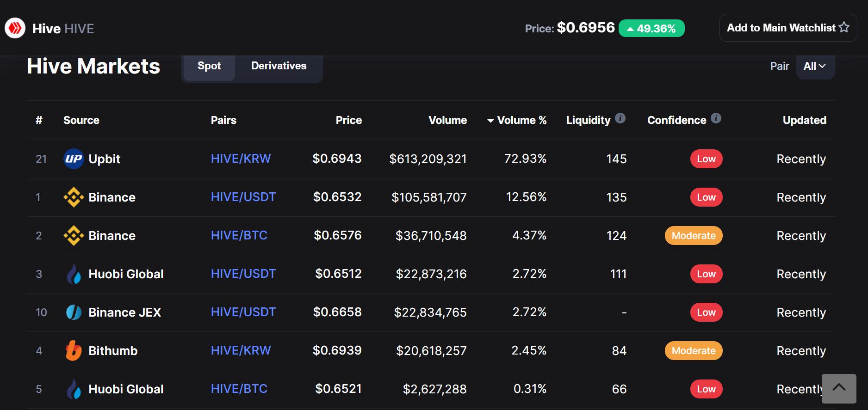This screenshot has height=410, width=868.
Task: Click the Hive logo icon in header
Action: [x=15, y=28]
